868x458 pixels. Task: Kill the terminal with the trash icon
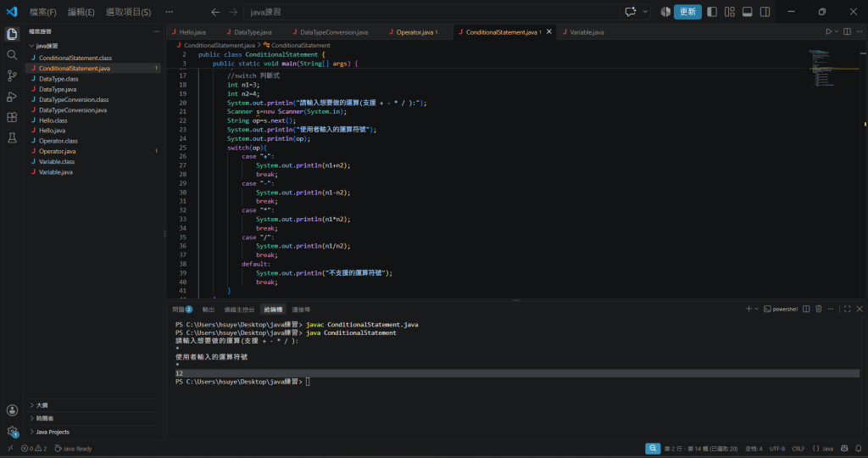(x=818, y=309)
